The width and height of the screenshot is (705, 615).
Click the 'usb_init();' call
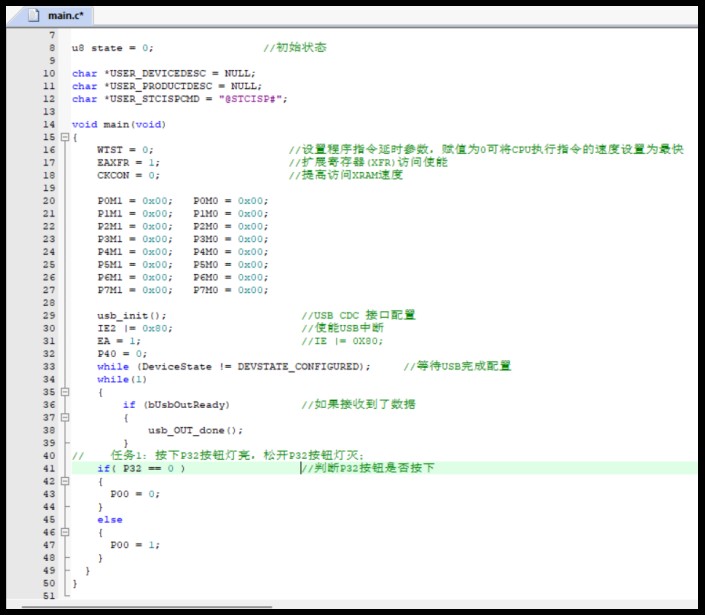131,316
